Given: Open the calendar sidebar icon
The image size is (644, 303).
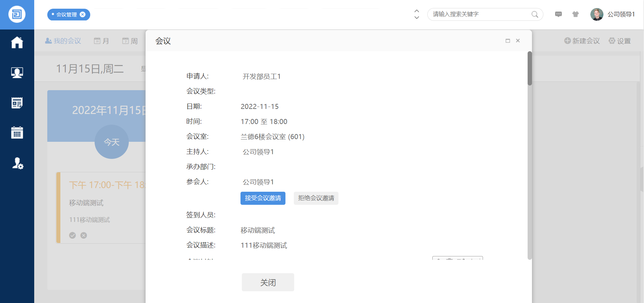Looking at the screenshot, I should (x=17, y=133).
